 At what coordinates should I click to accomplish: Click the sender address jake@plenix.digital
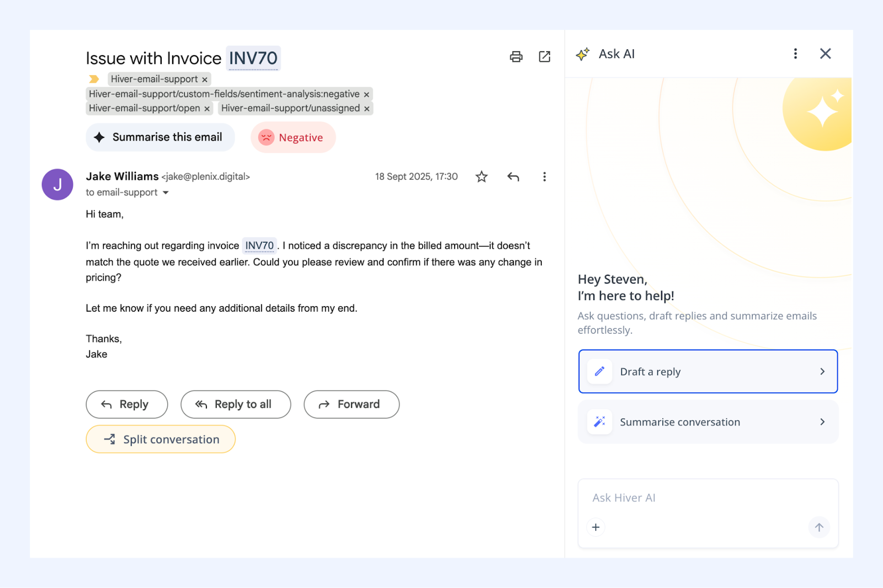[206, 177]
